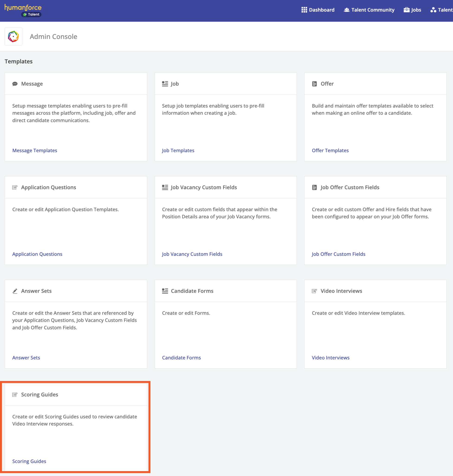Click the Job Vacancy Custom Fields header icon
Viewport: 453px width, 476px height.
coord(165,187)
